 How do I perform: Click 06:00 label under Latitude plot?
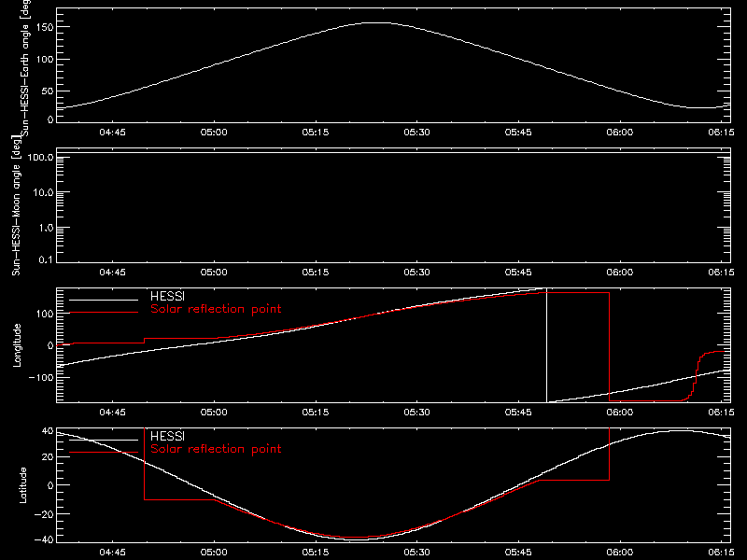(620, 553)
